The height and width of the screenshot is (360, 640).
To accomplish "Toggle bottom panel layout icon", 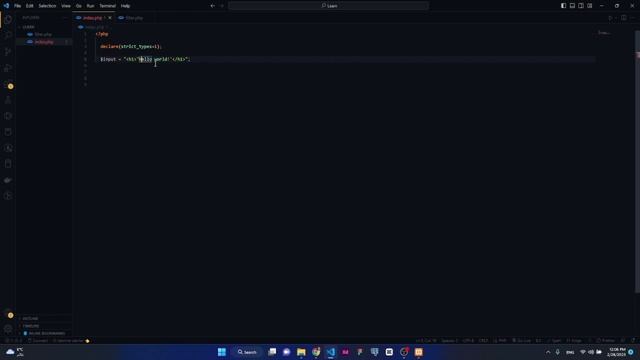I will [x=572, y=6].
